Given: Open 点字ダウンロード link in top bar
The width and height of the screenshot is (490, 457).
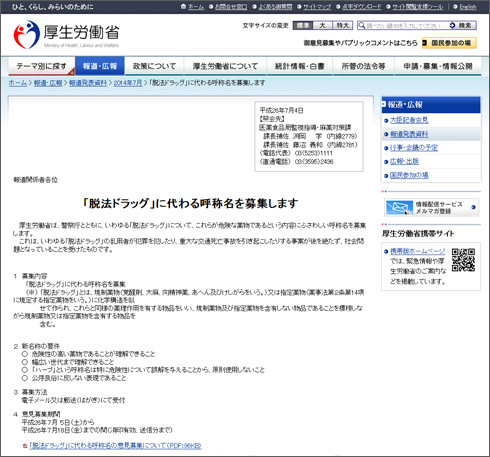Looking at the screenshot, I should [362, 7].
